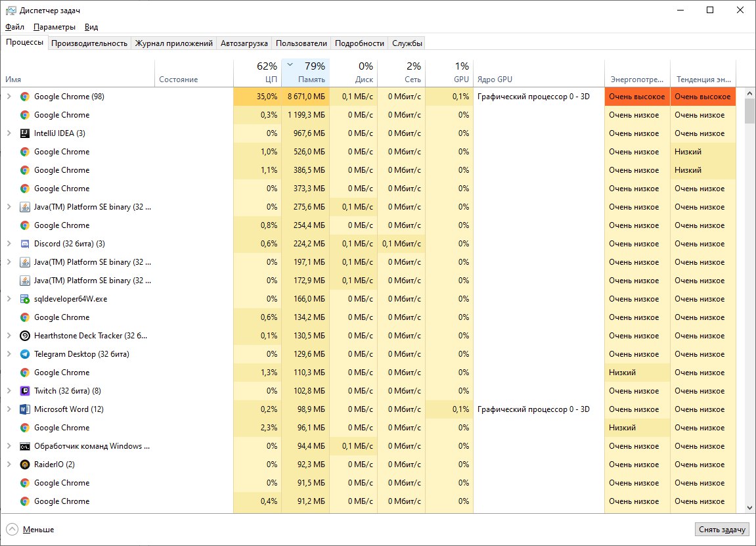Switch to the Подробности tab
The width and height of the screenshot is (756, 546).
coord(360,43)
